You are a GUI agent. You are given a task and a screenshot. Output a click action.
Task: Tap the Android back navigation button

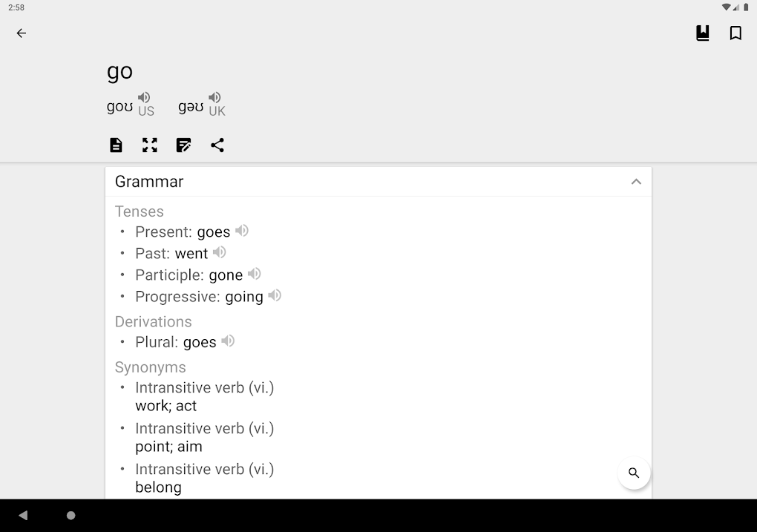click(x=23, y=515)
